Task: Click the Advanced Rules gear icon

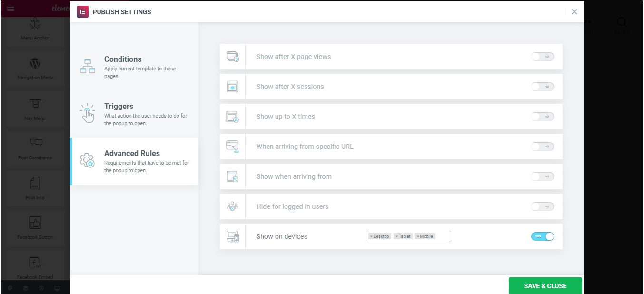Action: (x=88, y=160)
